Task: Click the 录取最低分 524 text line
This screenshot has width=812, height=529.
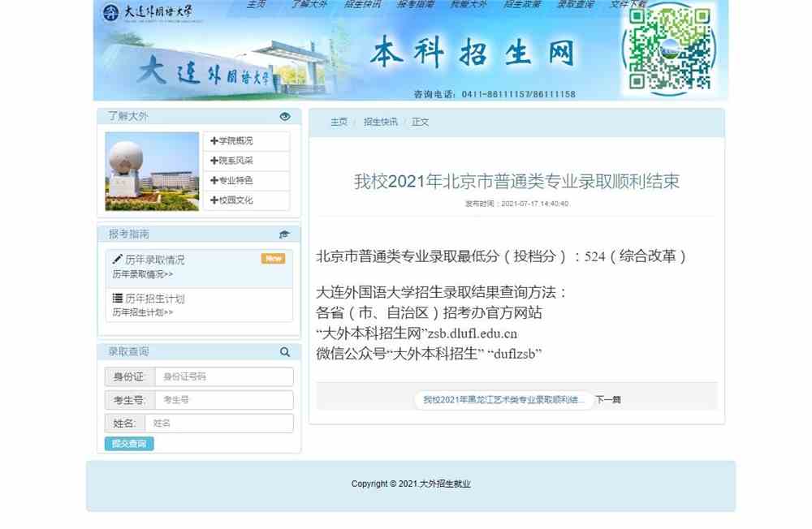Action: tap(501, 256)
